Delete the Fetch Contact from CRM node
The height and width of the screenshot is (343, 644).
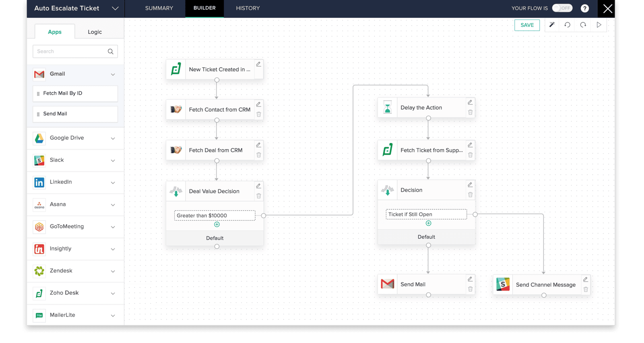coord(259,114)
